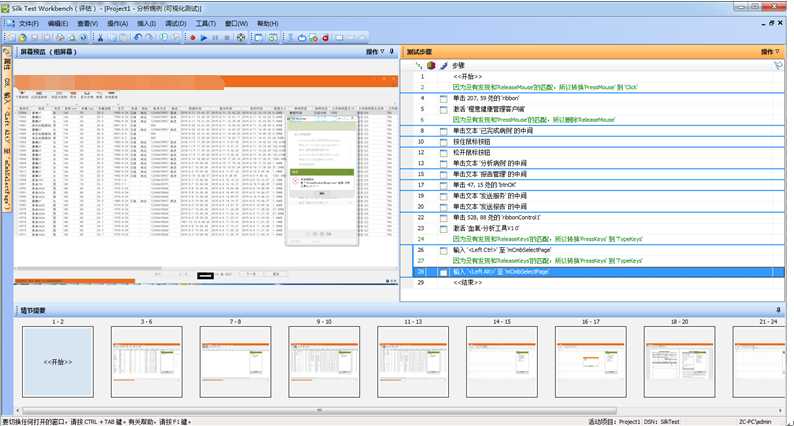Click the green clock-like toolbar icon

[164, 37]
